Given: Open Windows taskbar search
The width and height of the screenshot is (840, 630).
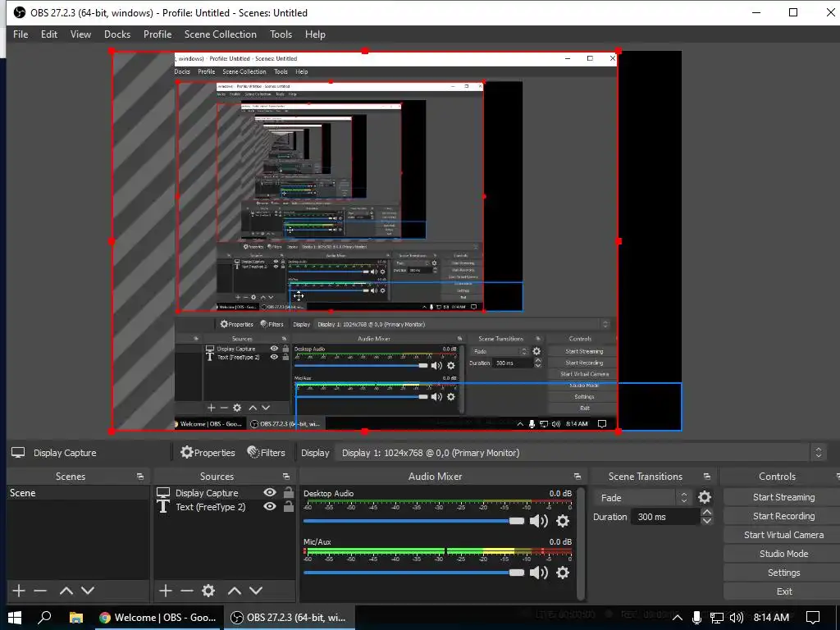Looking at the screenshot, I should [45, 618].
